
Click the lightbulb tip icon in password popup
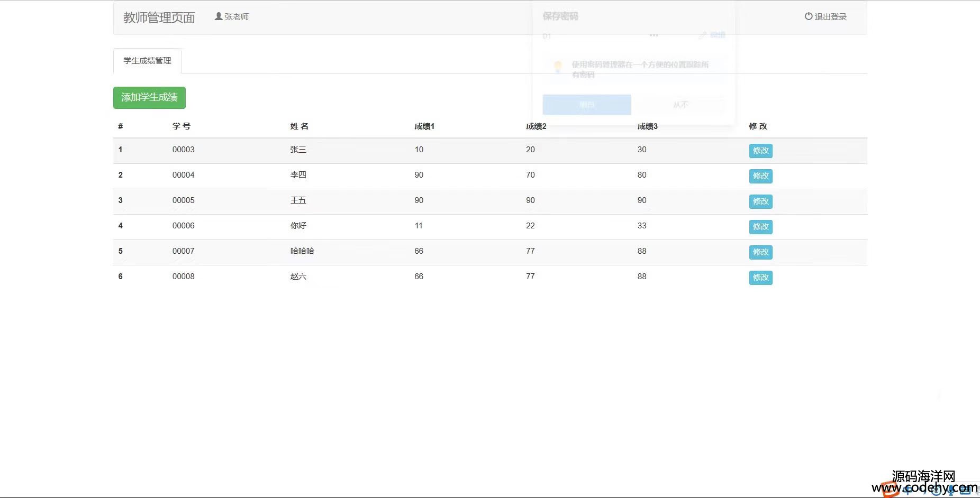(558, 67)
